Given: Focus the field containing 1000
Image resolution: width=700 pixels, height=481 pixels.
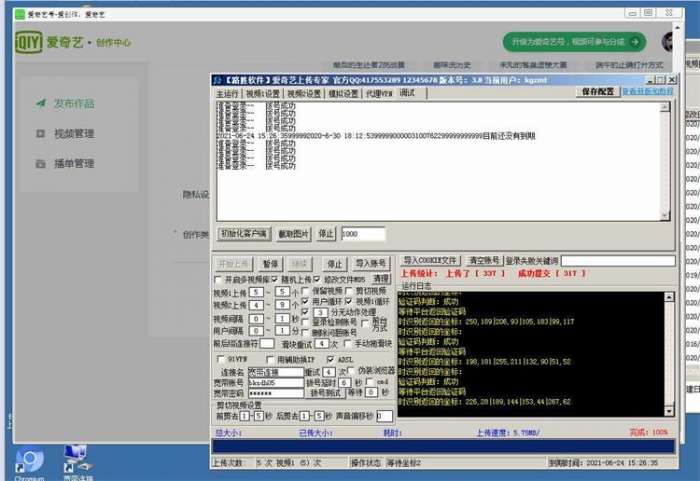Looking at the screenshot, I should click(x=363, y=234).
